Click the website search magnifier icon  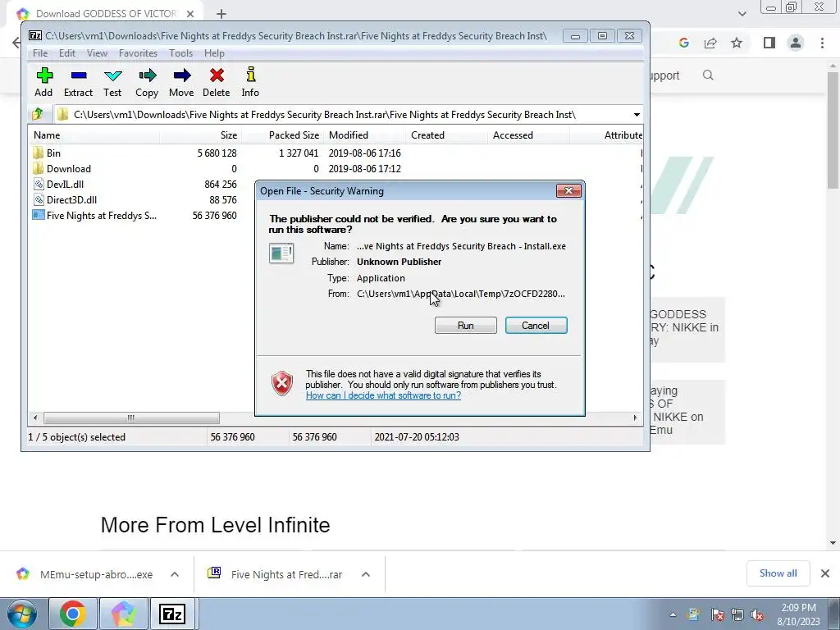click(708, 75)
